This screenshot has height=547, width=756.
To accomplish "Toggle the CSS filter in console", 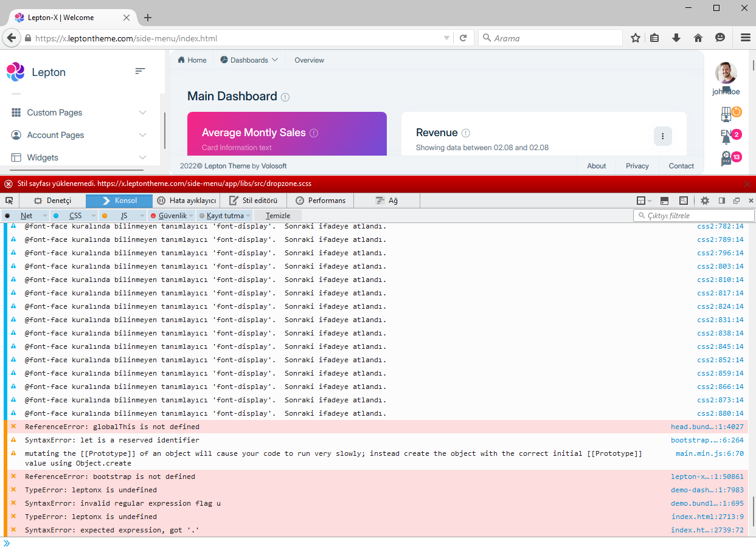I will pyautogui.click(x=74, y=216).
